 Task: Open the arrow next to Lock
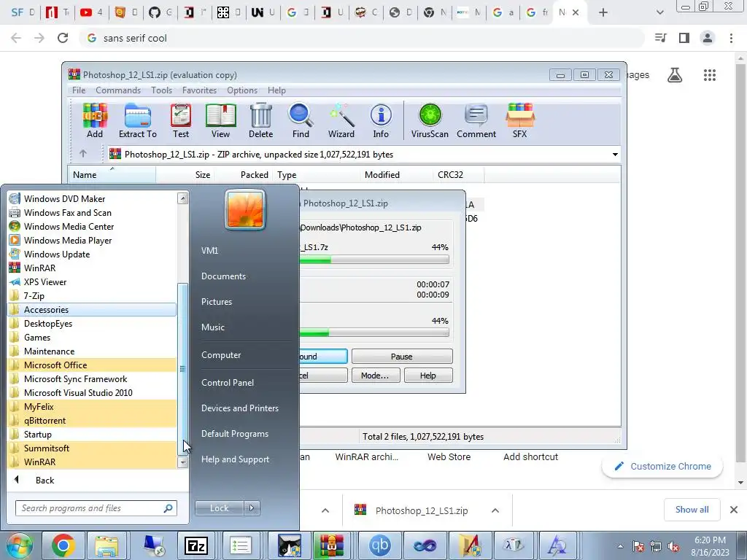[252, 508]
